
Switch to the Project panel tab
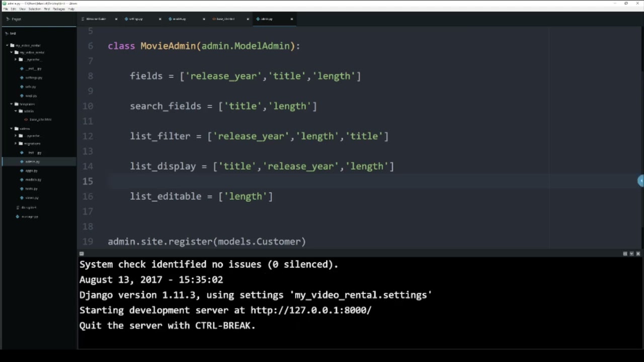39,19
